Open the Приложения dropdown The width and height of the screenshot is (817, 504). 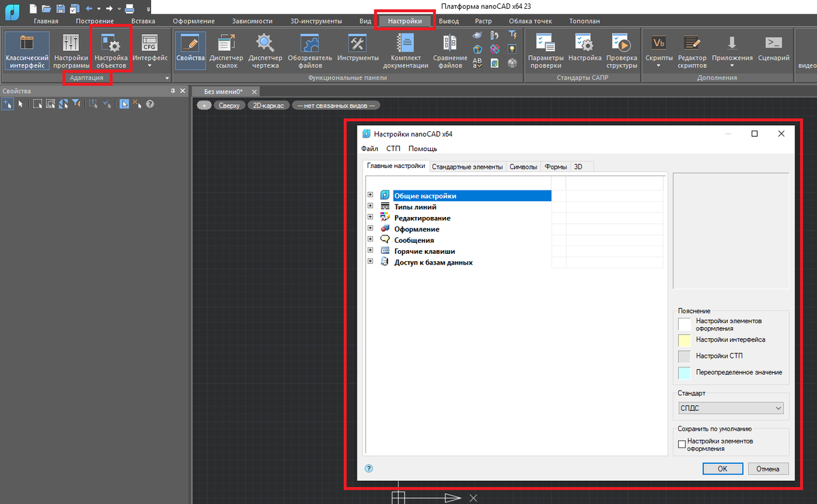[x=733, y=51]
